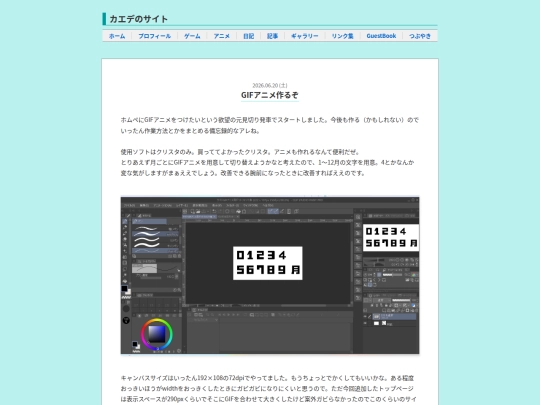Click the GIFアニメ作るぞ article heading
This screenshot has height=405, width=540.
coord(270,95)
